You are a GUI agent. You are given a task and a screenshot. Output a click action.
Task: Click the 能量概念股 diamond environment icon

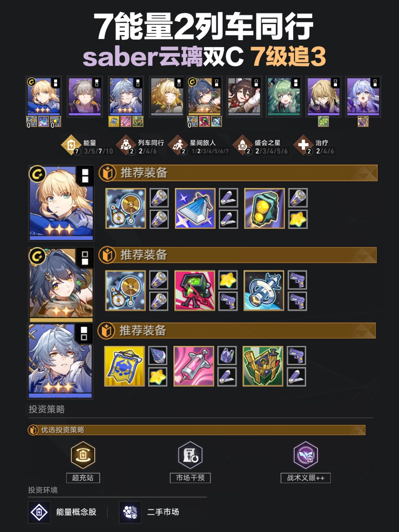39,512
